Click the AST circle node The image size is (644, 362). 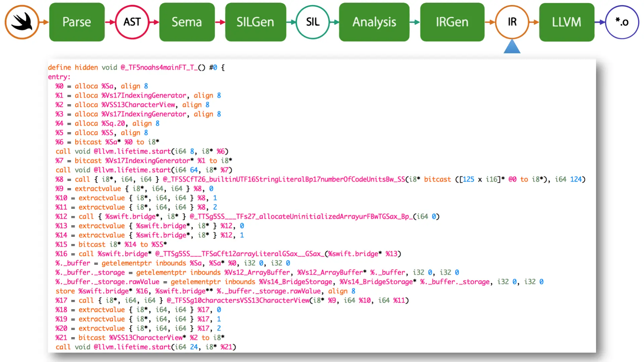click(132, 22)
